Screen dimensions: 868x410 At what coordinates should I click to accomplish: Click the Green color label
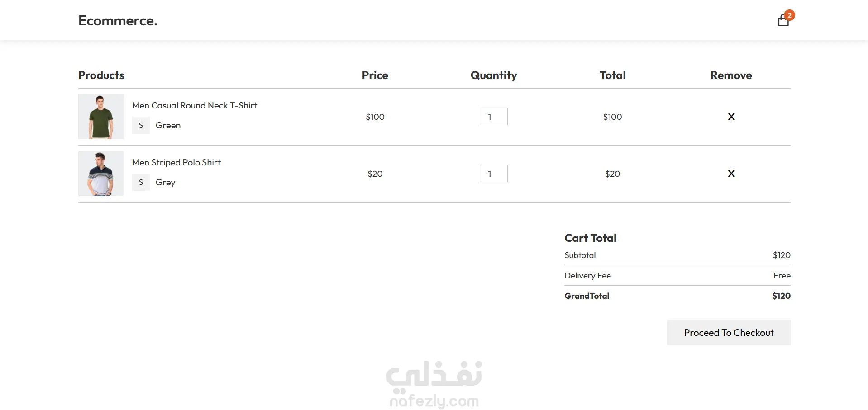pos(168,125)
